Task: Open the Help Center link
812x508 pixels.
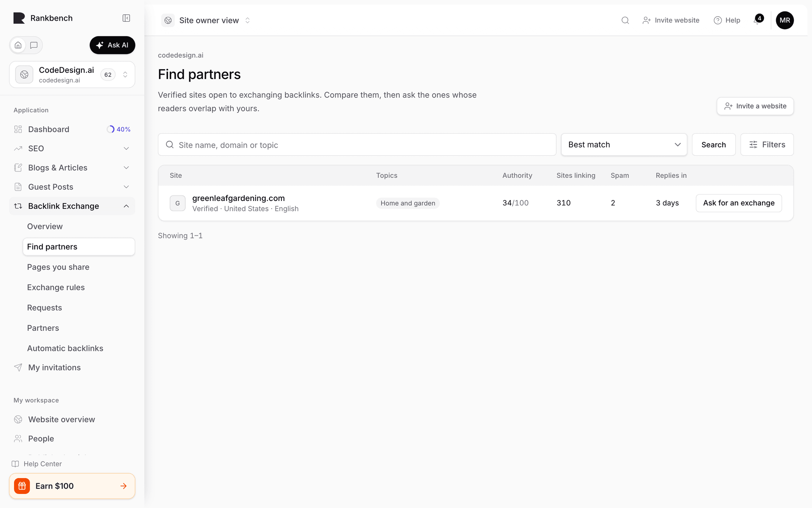Action: [x=37, y=464]
